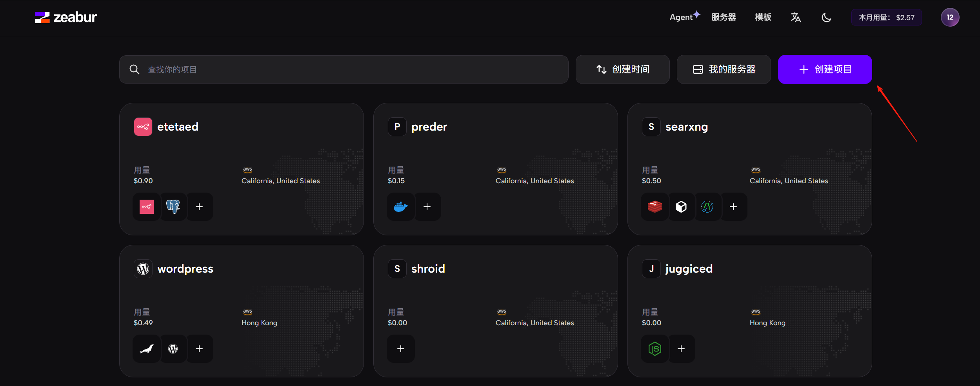
Task: Add a service to the shroid project
Action: (400, 349)
